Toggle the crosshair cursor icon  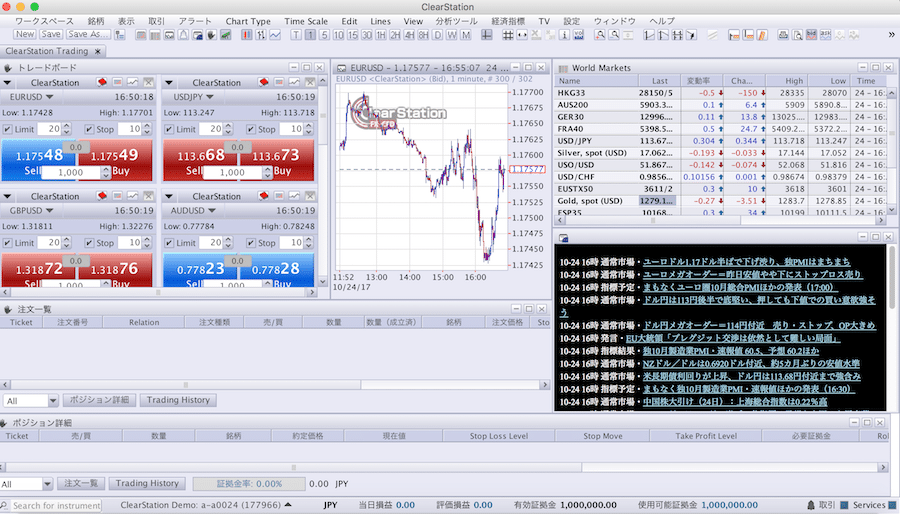tap(487, 35)
